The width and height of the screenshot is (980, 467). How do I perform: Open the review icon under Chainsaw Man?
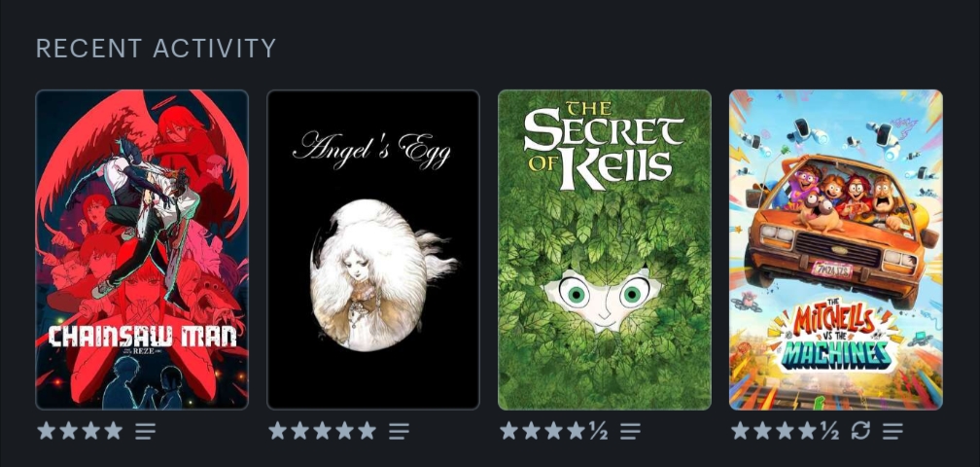point(145,431)
